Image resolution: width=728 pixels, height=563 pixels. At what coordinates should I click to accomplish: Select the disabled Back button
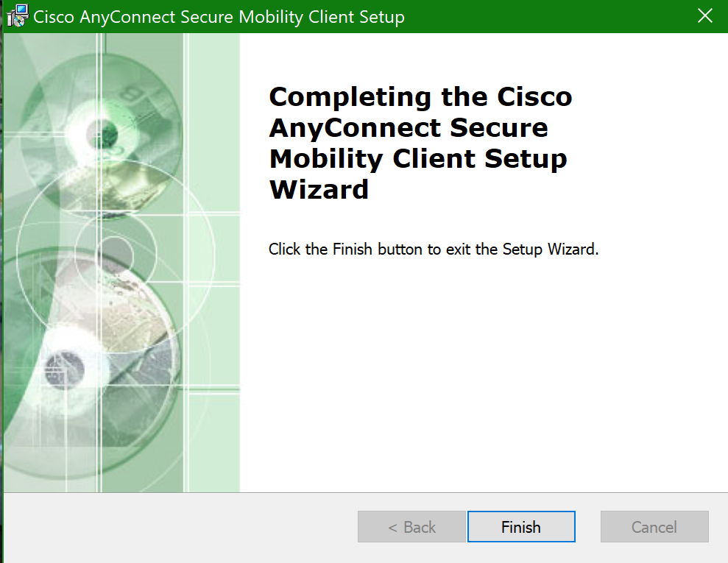(411, 526)
